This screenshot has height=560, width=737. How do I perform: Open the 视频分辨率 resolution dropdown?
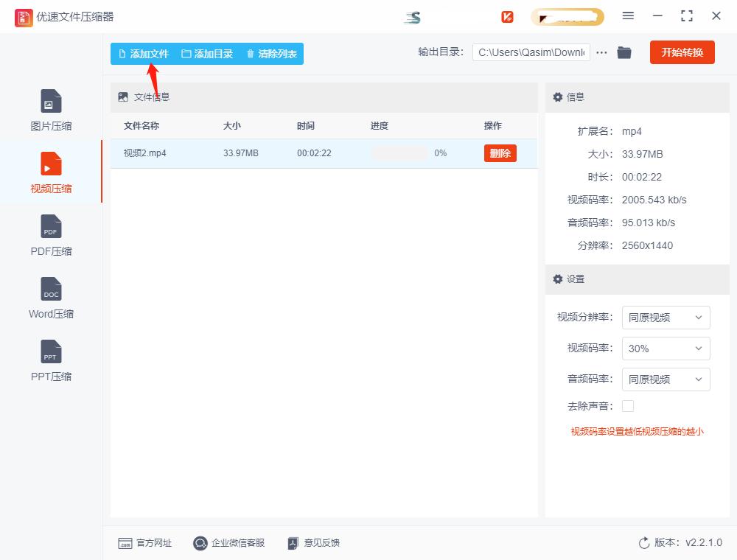(666, 318)
